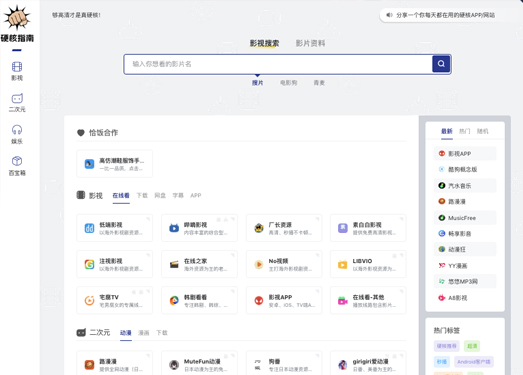
Task: Open MusicFree in the latest list
Action: 465,218
